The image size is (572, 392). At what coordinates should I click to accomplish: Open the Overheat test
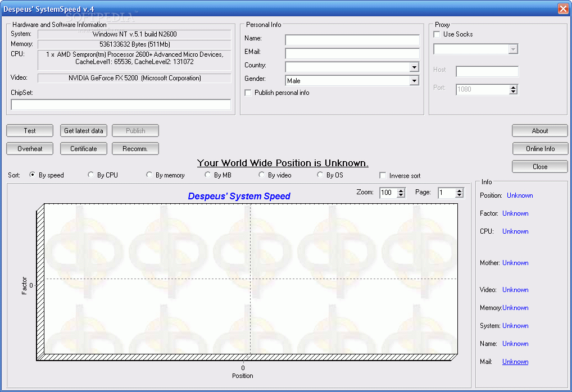click(30, 148)
